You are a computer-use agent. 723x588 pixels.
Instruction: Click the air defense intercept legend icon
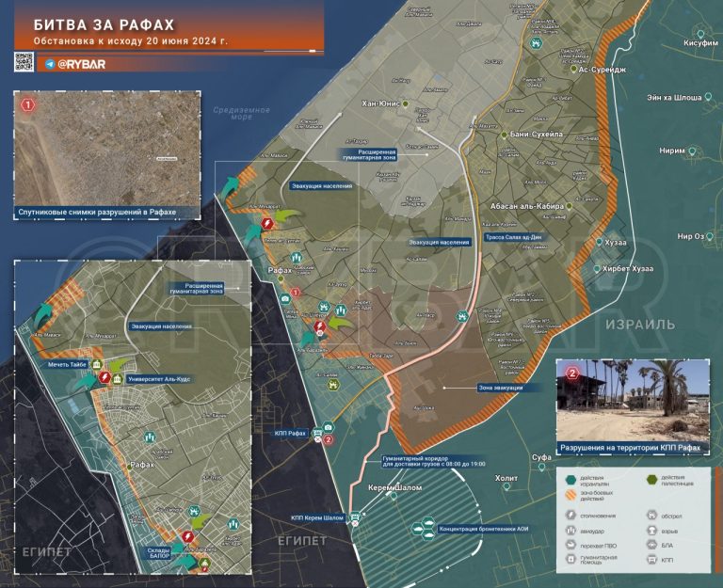pyautogui.click(x=571, y=545)
